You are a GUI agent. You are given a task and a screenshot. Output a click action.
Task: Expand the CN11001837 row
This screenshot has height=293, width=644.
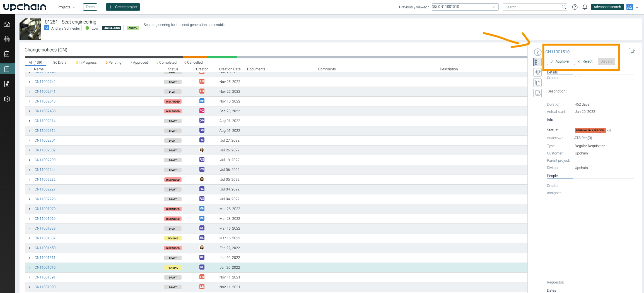pyautogui.click(x=30, y=238)
